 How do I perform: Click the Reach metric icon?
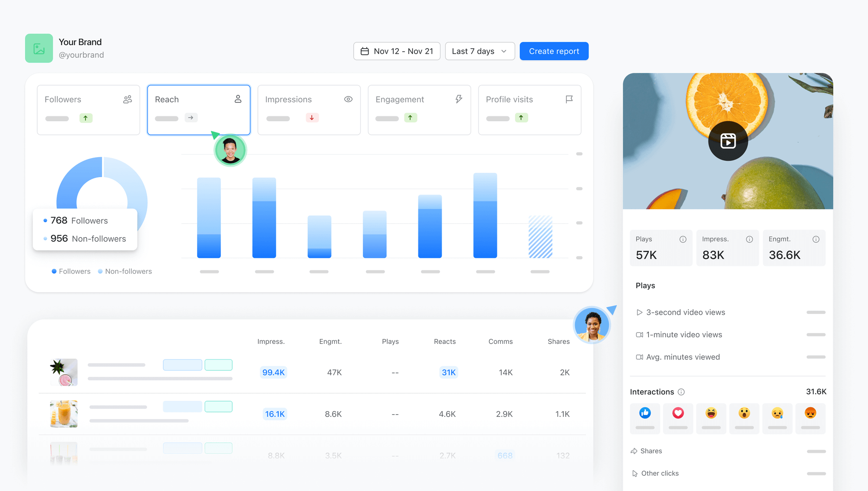click(238, 99)
